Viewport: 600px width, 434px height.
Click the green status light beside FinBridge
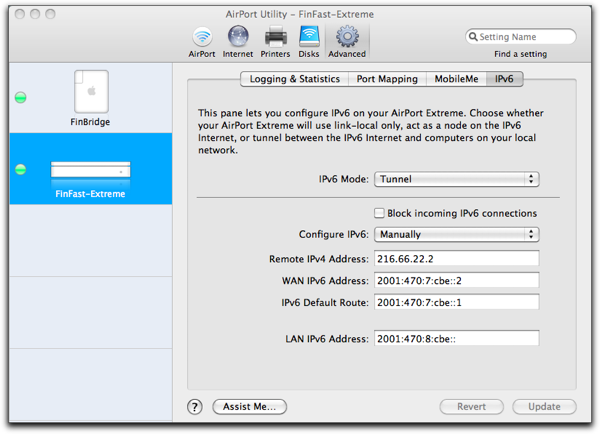tap(21, 98)
